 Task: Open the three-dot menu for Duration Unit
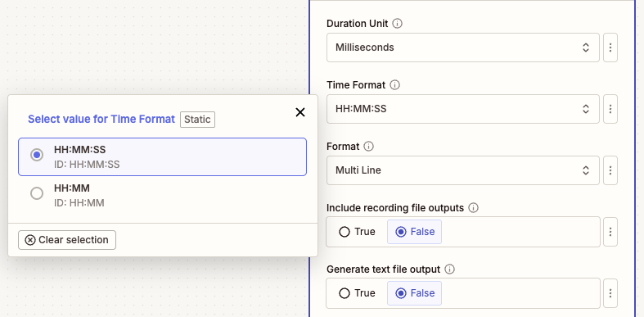pyautogui.click(x=610, y=48)
